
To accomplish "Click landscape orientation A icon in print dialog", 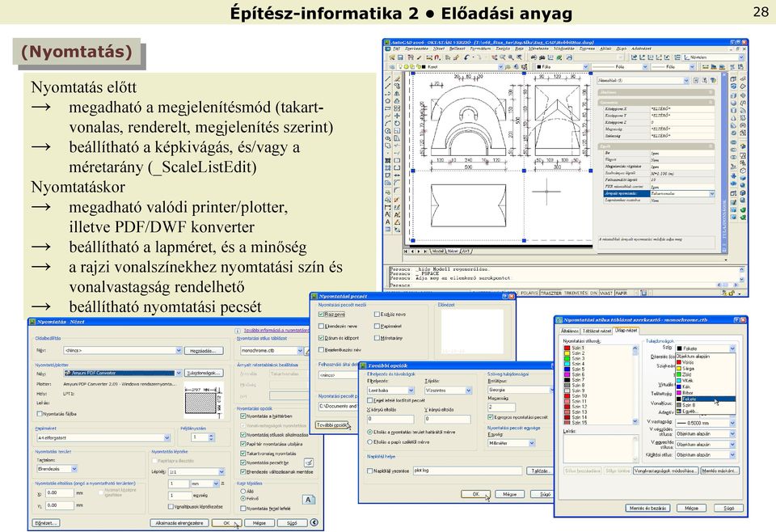I will tap(308, 500).
